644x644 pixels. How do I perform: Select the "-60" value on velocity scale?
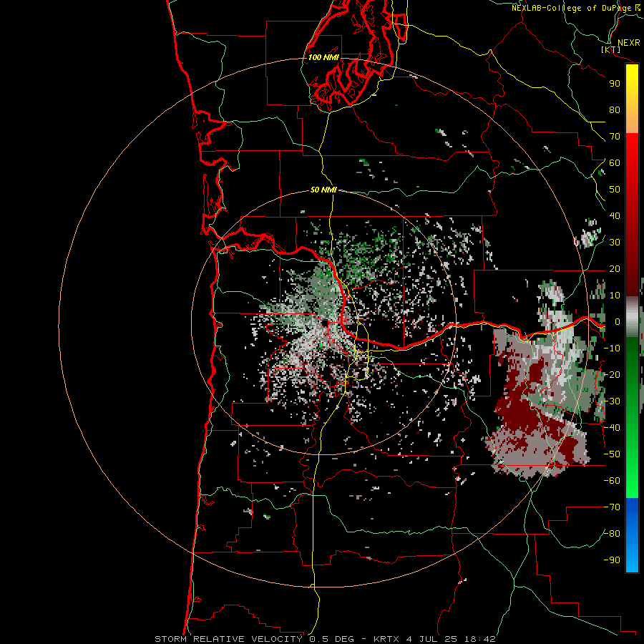point(612,481)
